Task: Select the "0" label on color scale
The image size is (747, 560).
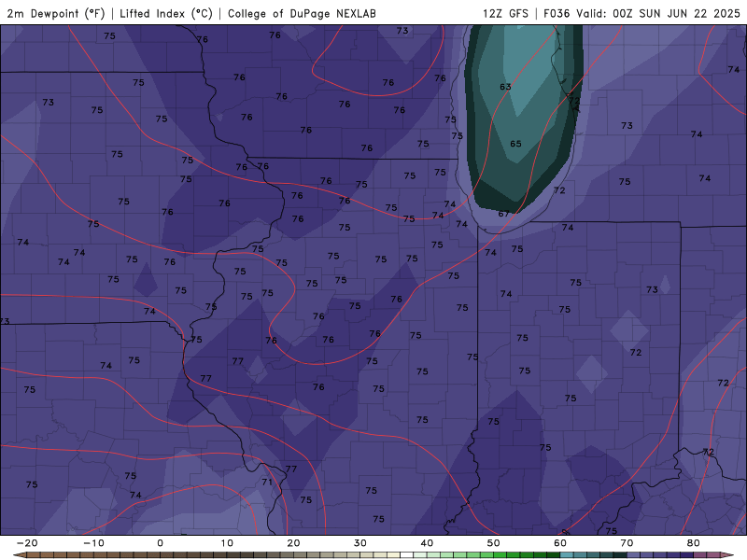Action: 160,543
